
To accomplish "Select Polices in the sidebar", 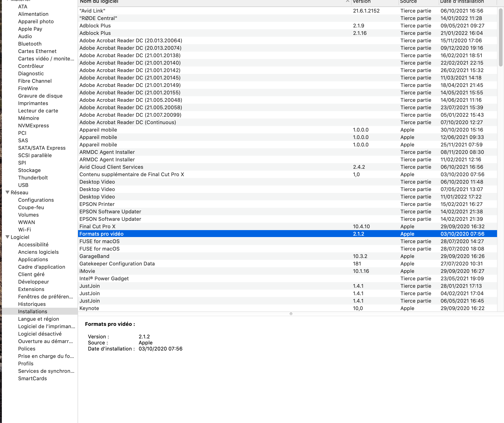I will [27, 349].
